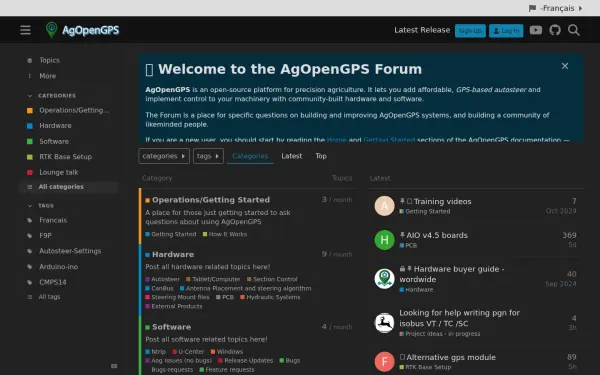This screenshot has width=600, height=375.
Task: Open the YouTube channel icon
Action: [x=536, y=30]
